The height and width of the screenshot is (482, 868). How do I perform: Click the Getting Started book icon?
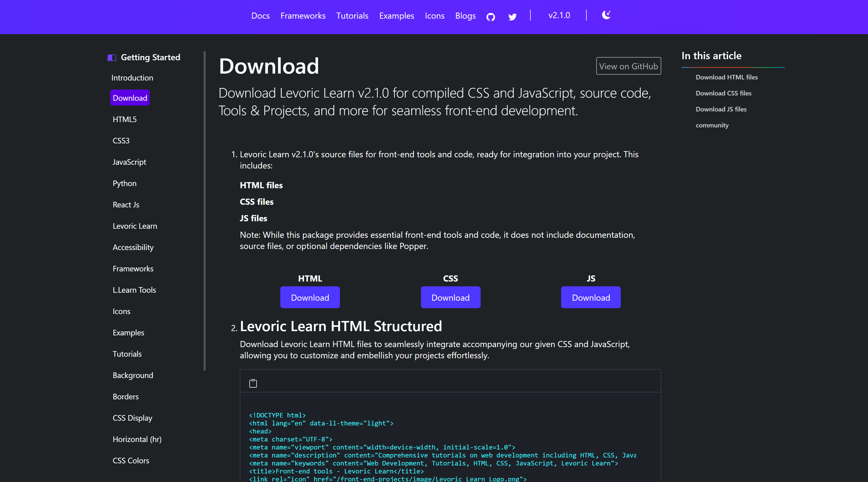[112, 58]
